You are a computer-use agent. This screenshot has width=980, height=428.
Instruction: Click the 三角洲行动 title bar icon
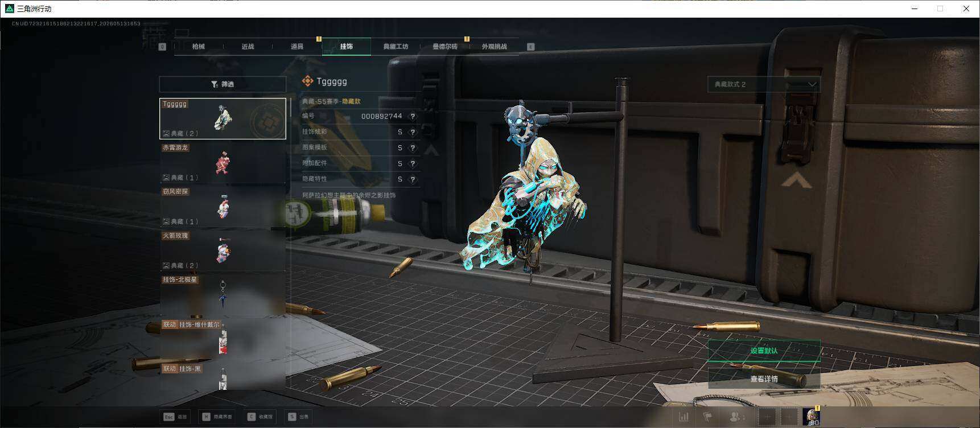tap(9, 9)
